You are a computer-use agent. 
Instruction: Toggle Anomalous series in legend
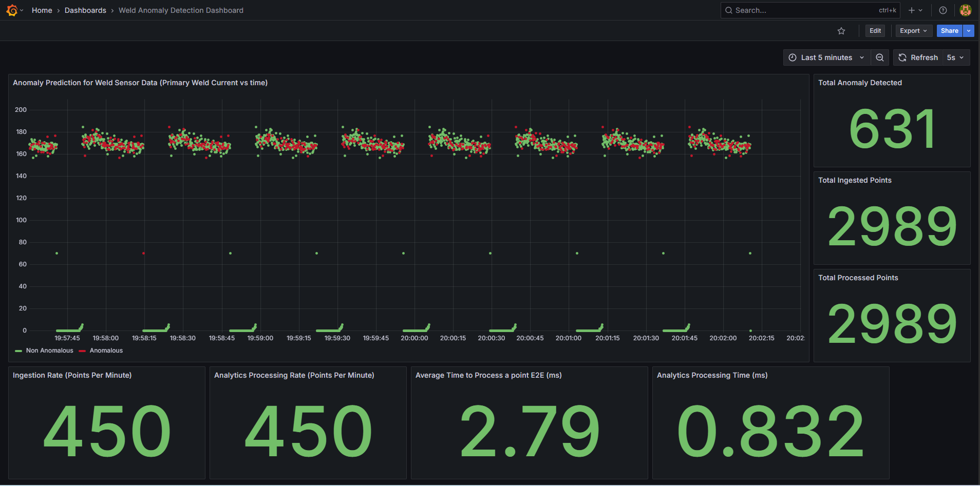[106, 351]
